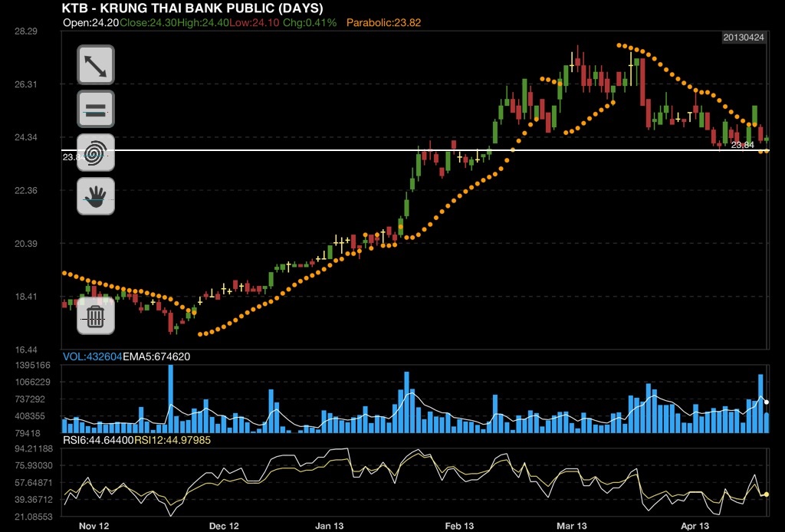Click the Low:24.10 value
Image resolution: width=785 pixels, height=532 pixels.
point(255,22)
